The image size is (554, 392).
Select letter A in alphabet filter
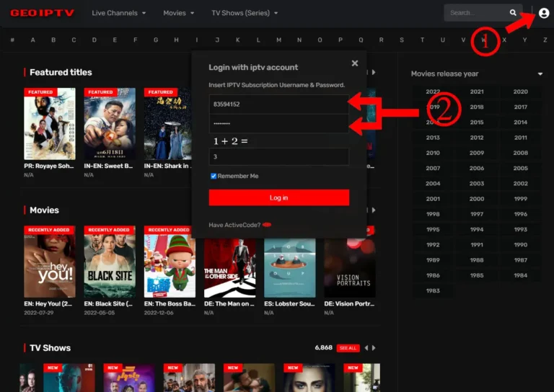(x=32, y=40)
